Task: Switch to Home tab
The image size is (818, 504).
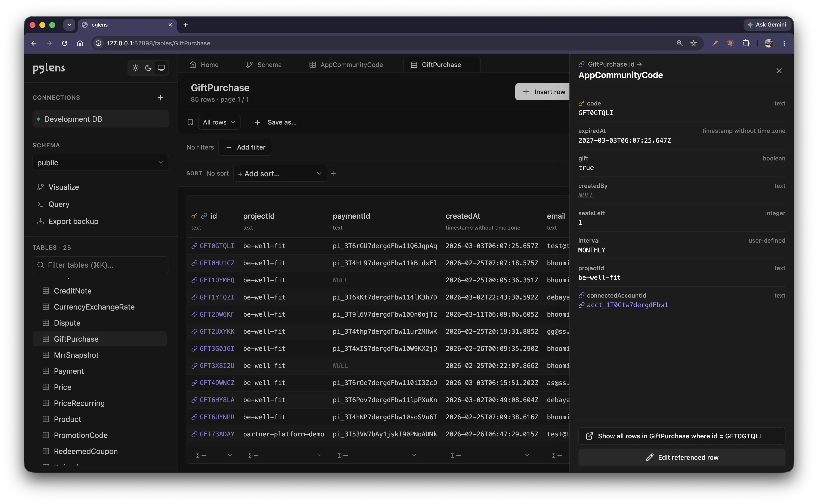Action: coord(204,65)
